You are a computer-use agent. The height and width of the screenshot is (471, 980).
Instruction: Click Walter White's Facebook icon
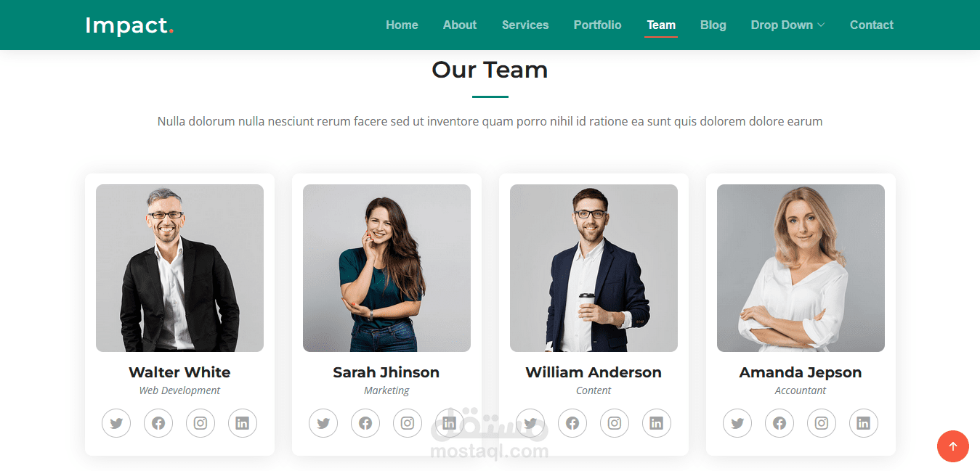158,423
